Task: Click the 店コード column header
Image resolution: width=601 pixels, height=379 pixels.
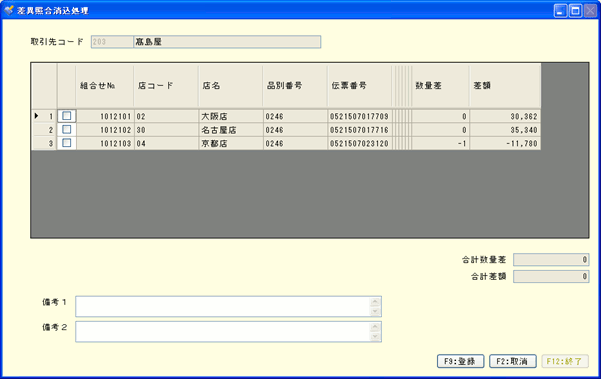Action: 166,86
